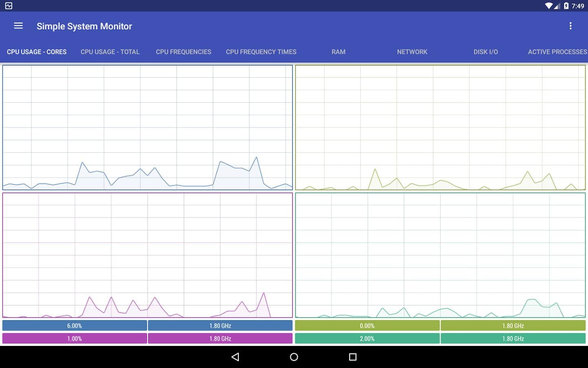Open the hamburger navigation menu

(18, 26)
